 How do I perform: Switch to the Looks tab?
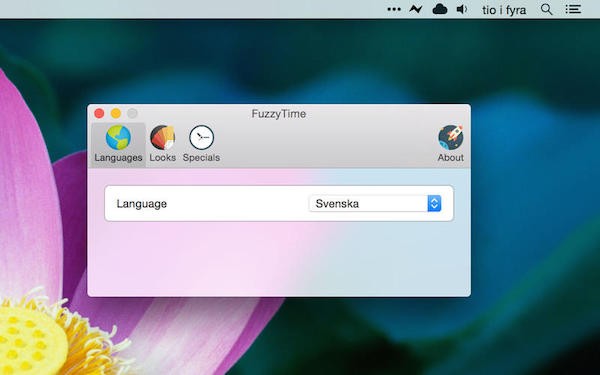(x=163, y=144)
